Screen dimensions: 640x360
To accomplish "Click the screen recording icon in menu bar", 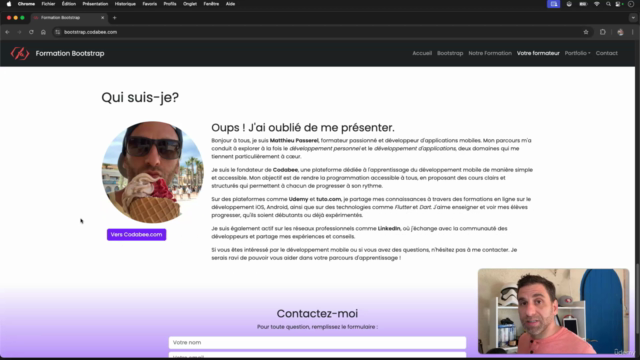I will (x=553, y=4).
